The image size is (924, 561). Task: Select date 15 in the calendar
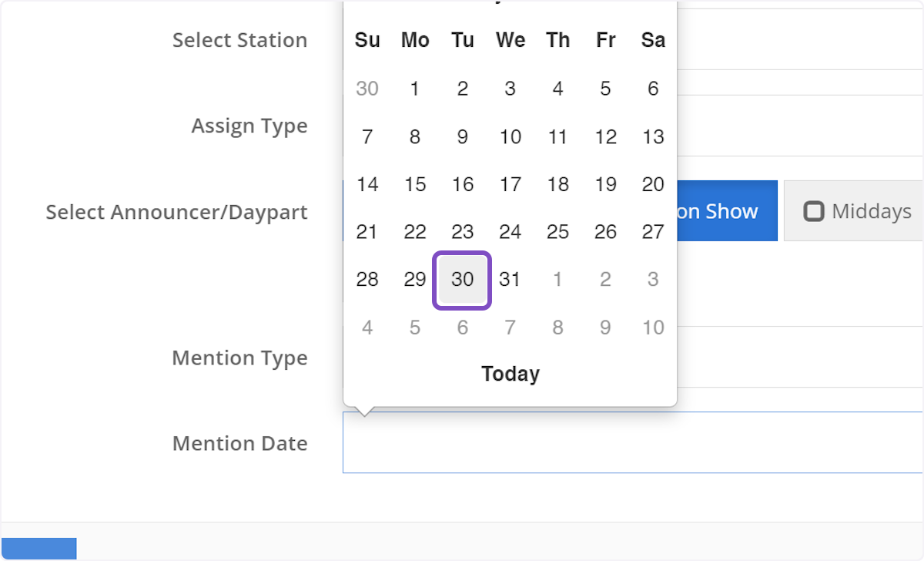coord(415,184)
